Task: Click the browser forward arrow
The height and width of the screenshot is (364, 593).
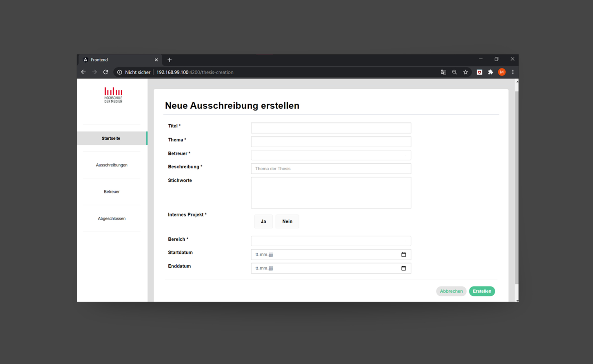Action: coord(94,72)
